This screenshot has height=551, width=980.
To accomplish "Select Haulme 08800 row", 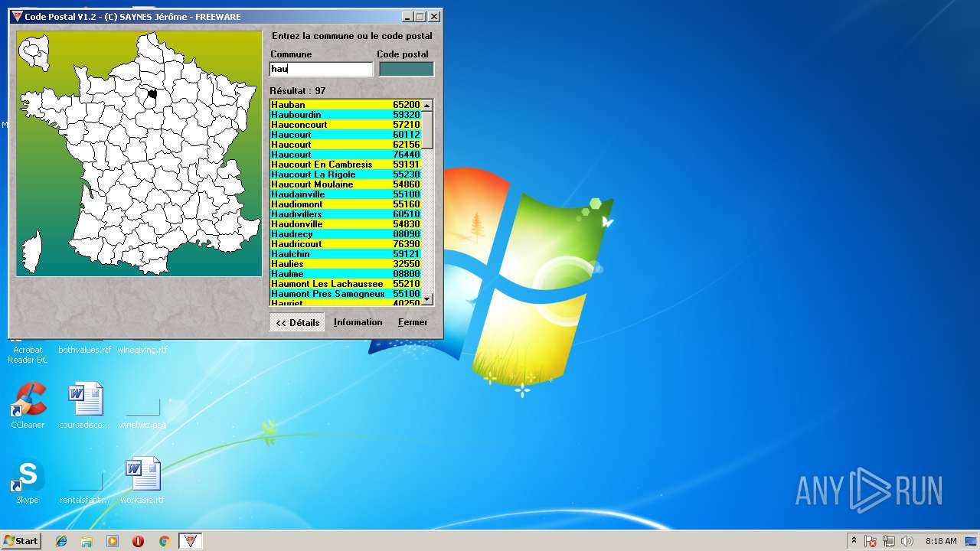I will pos(345,274).
